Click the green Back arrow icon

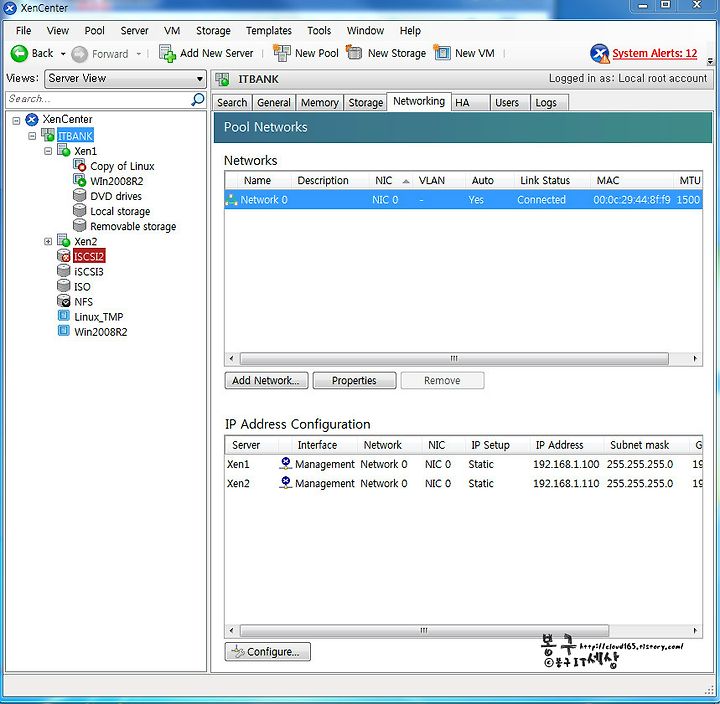(19, 54)
